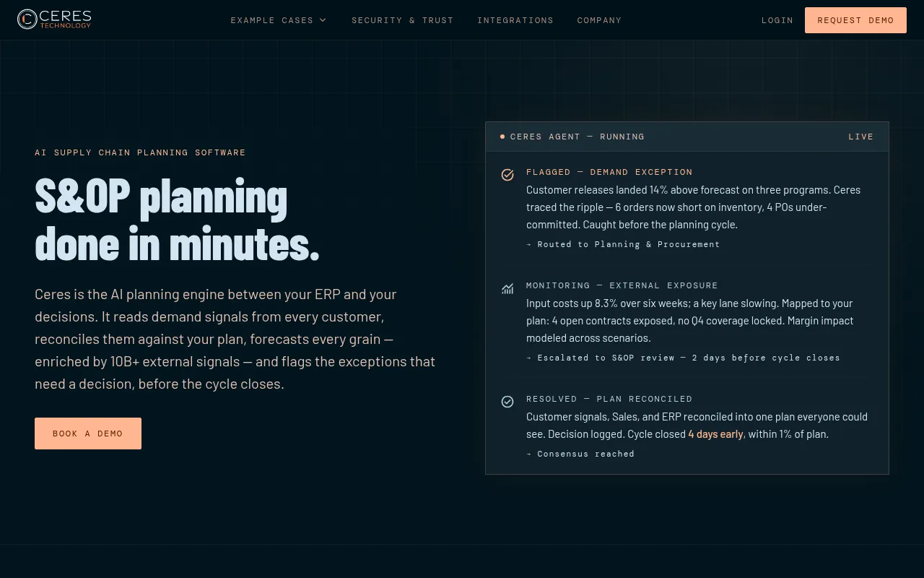The width and height of the screenshot is (924, 578).
Task: Click 'Flagged — Demand Exception' heading
Action: click(x=609, y=172)
